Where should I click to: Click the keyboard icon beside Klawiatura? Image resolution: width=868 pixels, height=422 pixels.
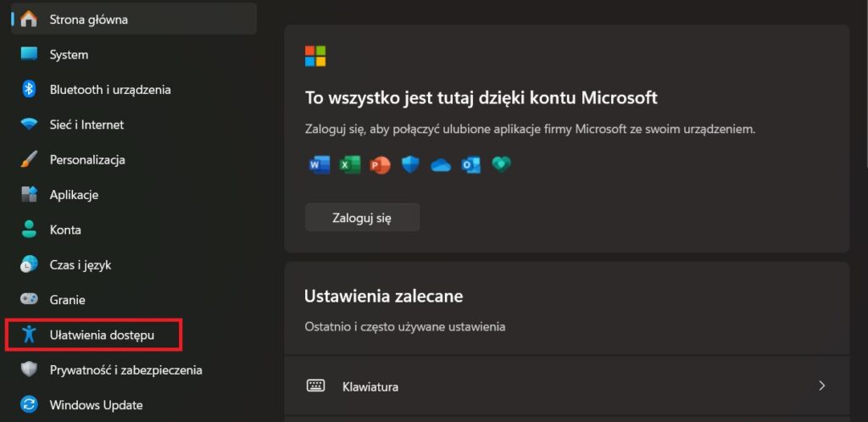pyautogui.click(x=316, y=386)
